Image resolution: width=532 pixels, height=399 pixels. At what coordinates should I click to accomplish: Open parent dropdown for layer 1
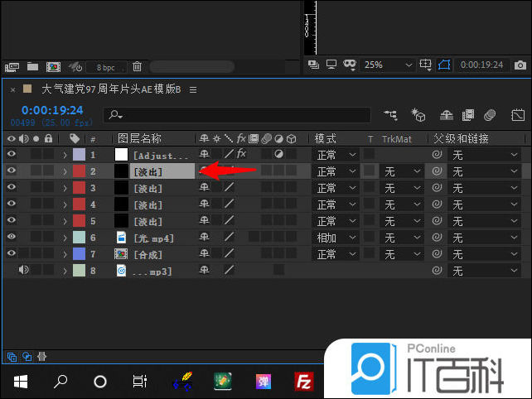pyautogui.click(x=485, y=156)
